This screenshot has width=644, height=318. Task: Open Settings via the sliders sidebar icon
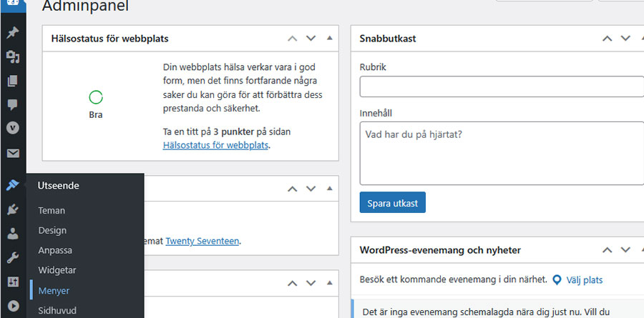point(12,282)
